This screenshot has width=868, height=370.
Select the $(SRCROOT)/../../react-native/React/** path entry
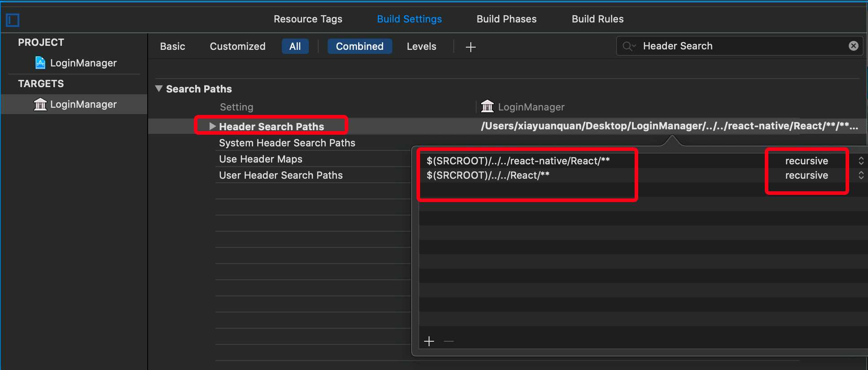coord(518,161)
